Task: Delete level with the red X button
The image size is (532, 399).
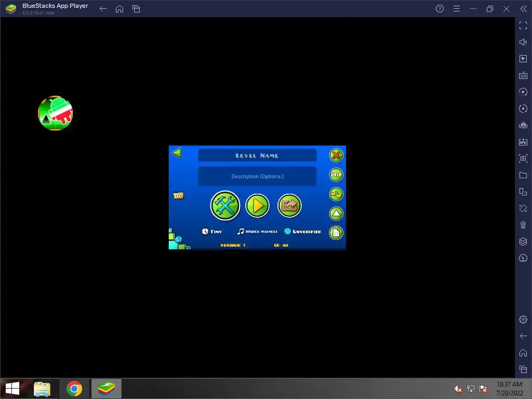Action: point(336,155)
